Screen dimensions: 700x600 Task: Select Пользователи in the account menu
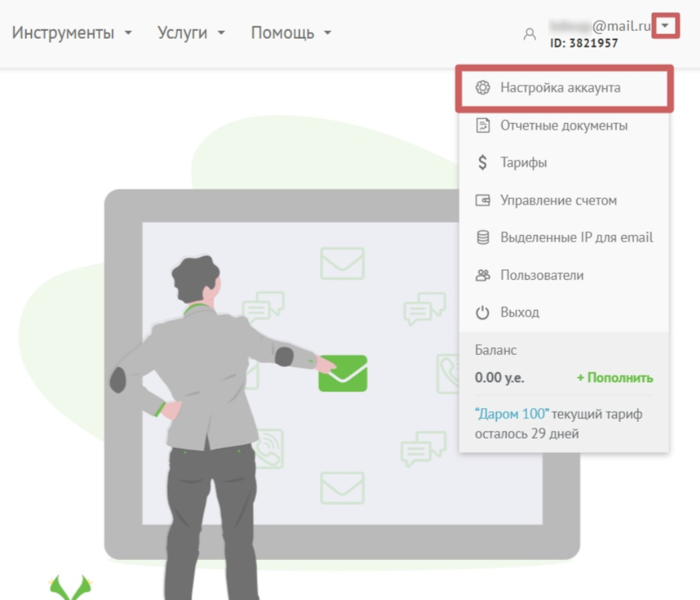pos(541,275)
